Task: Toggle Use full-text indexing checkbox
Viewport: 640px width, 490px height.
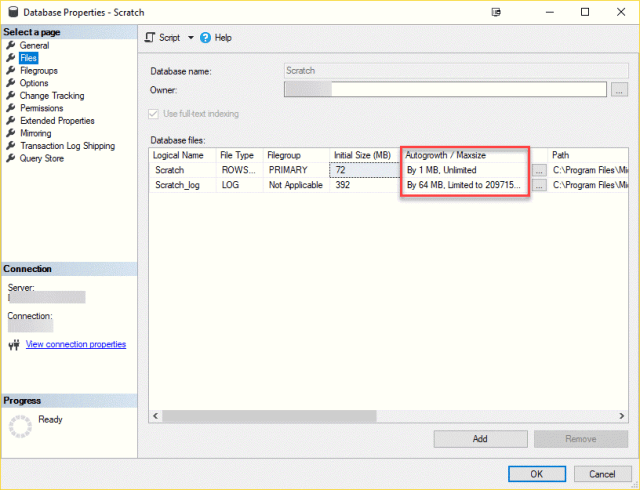Action: [153, 114]
